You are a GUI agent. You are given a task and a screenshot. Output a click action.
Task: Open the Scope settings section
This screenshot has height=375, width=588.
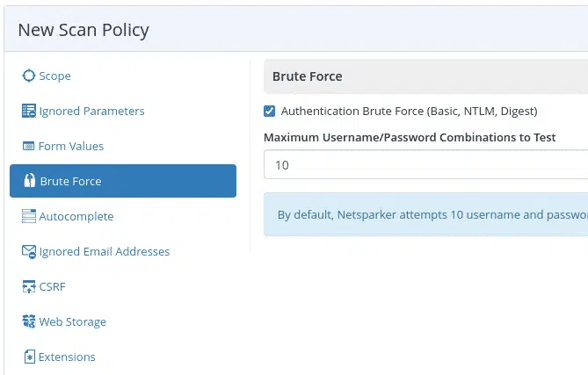(x=54, y=76)
